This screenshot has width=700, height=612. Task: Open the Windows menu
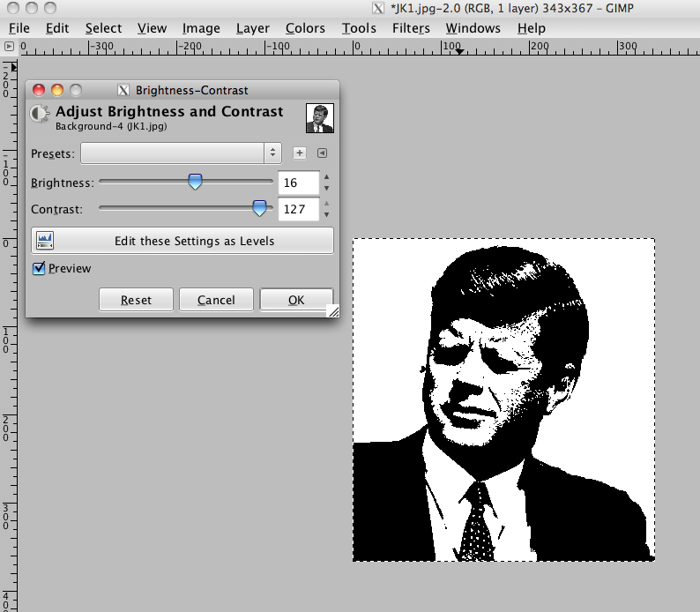point(473,28)
